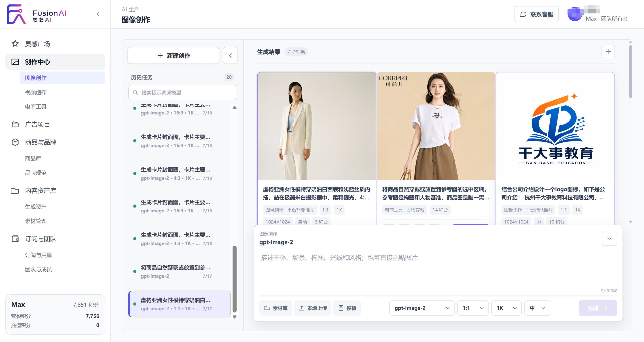Click the 历史任务 count badge 20

click(229, 77)
